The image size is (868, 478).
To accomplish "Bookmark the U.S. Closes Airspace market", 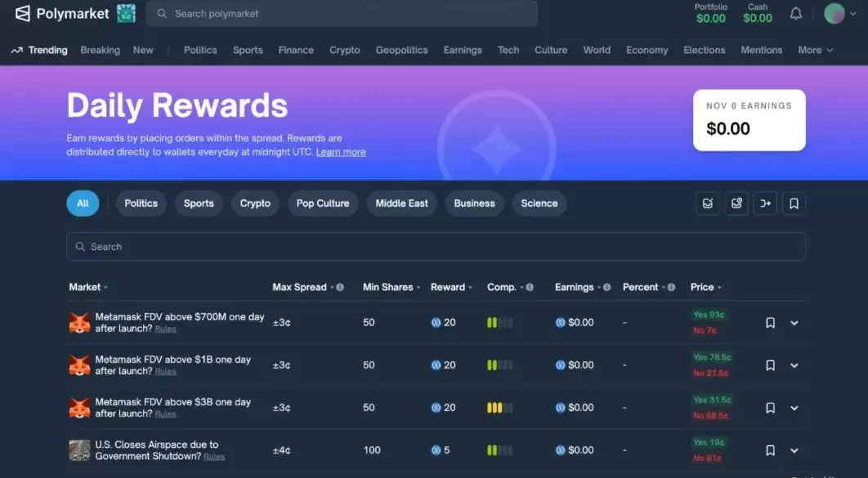I will pyautogui.click(x=770, y=450).
